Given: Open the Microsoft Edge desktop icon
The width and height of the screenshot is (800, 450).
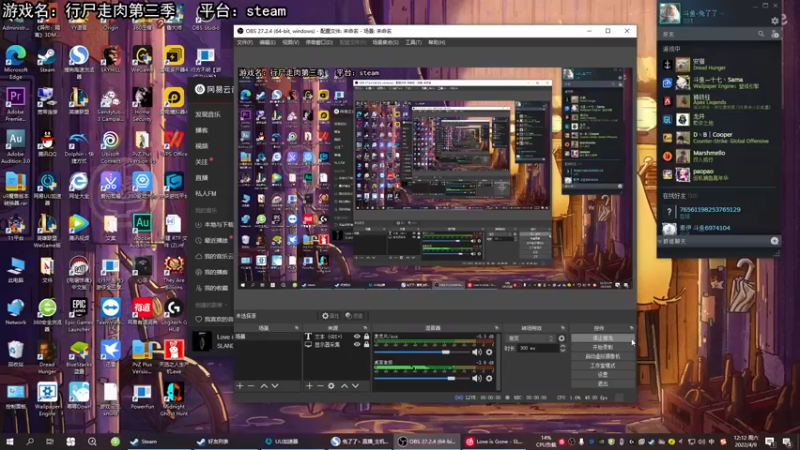Looking at the screenshot, I should click(16, 61).
